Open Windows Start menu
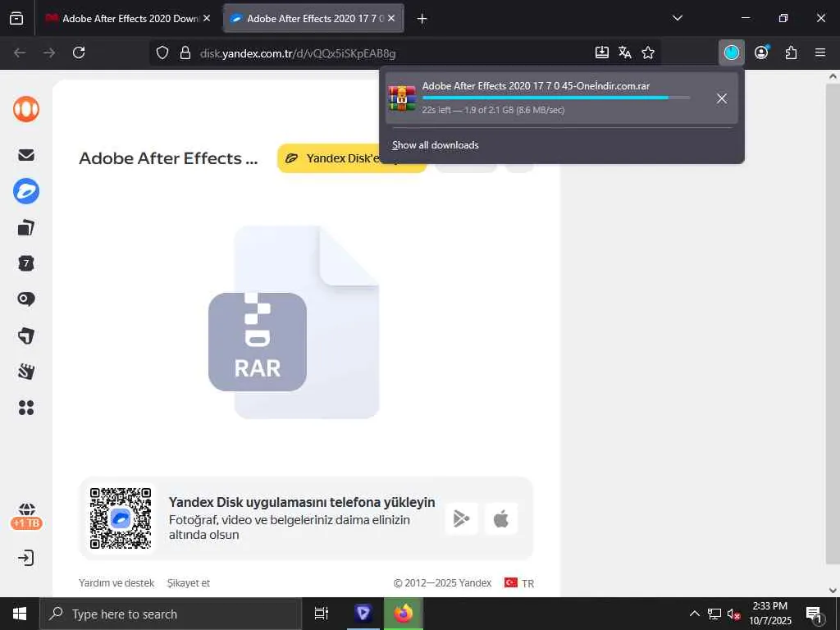This screenshot has height=630, width=840. (20, 614)
